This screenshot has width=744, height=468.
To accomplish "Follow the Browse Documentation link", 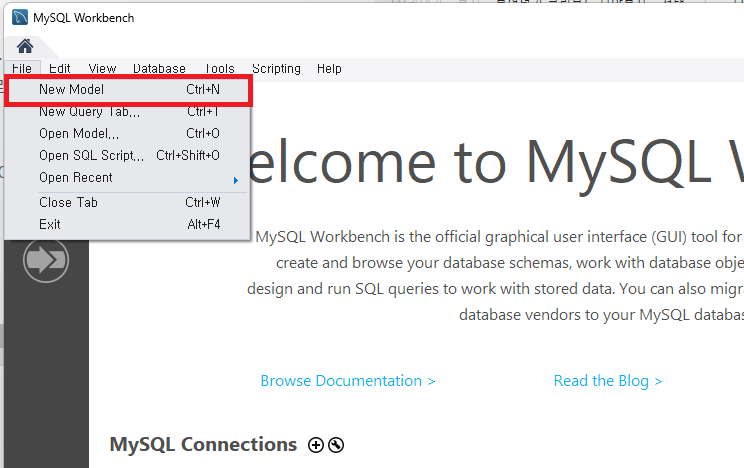I will pos(348,381).
